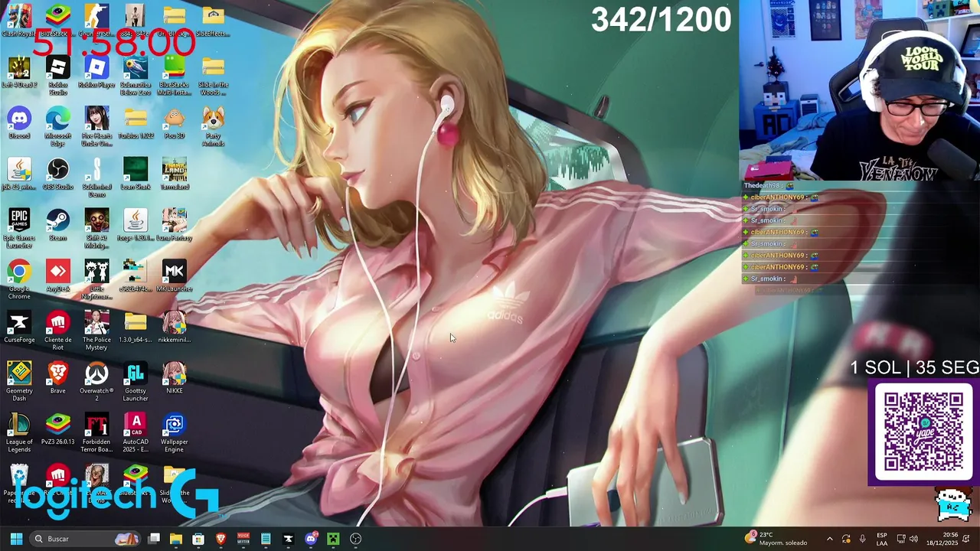The height and width of the screenshot is (551, 980).
Task: Launch the Roblox Player shortcut
Action: [x=96, y=72]
